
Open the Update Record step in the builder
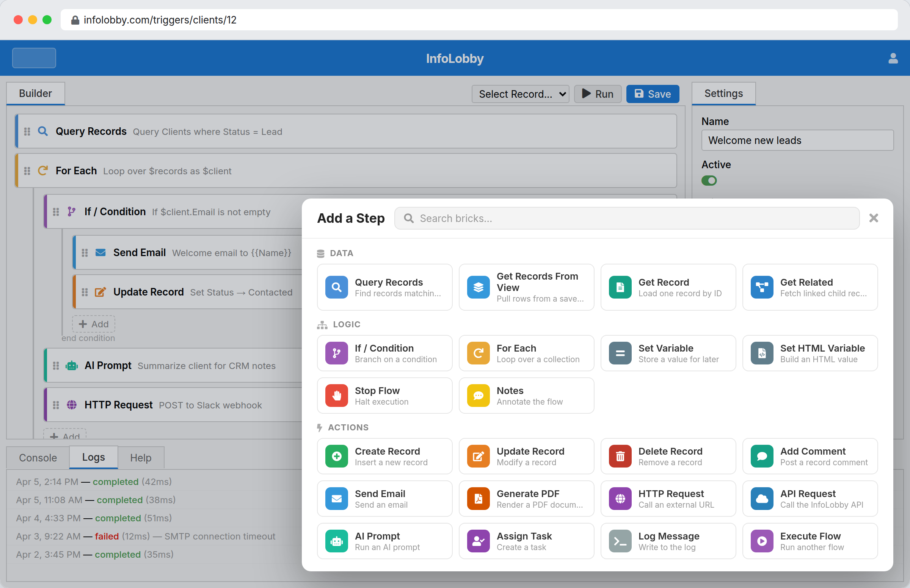point(188,292)
